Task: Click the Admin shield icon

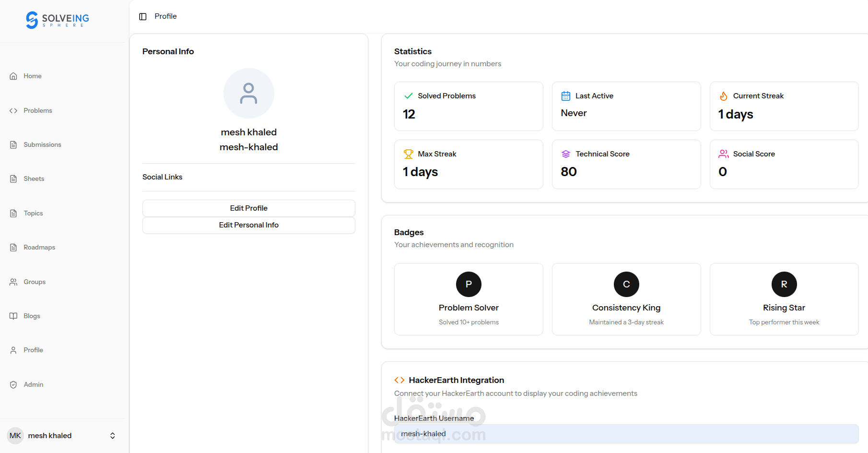Action: (x=13, y=384)
